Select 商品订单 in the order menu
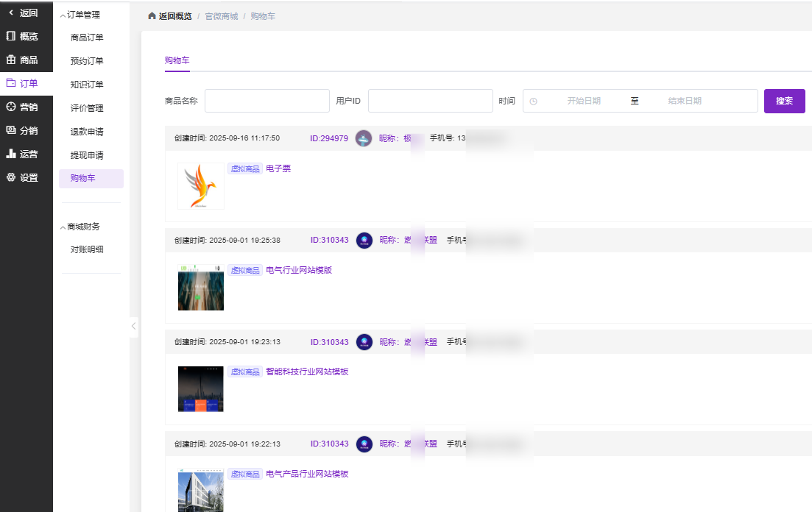 (87, 38)
